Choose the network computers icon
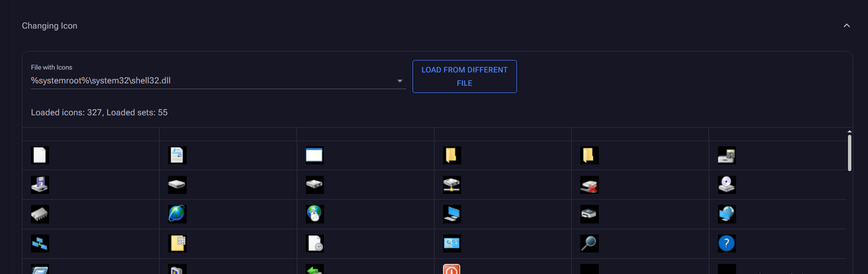This screenshot has width=868, height=274. coord(40,243)
